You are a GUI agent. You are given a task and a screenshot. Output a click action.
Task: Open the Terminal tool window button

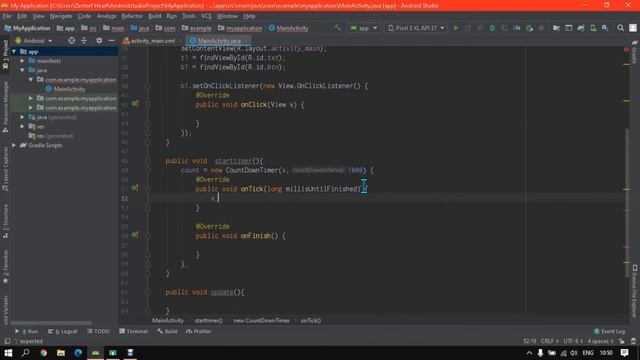pos(133,331)
